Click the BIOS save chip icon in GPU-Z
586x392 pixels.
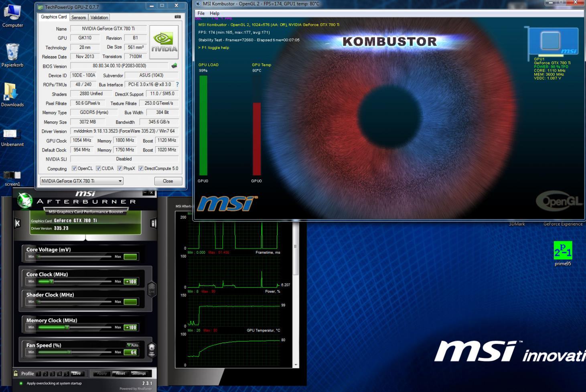[x=174, y=66]
